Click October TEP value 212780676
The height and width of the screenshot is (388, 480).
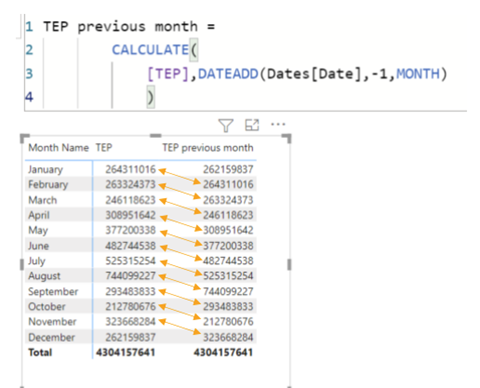[130, 306]
